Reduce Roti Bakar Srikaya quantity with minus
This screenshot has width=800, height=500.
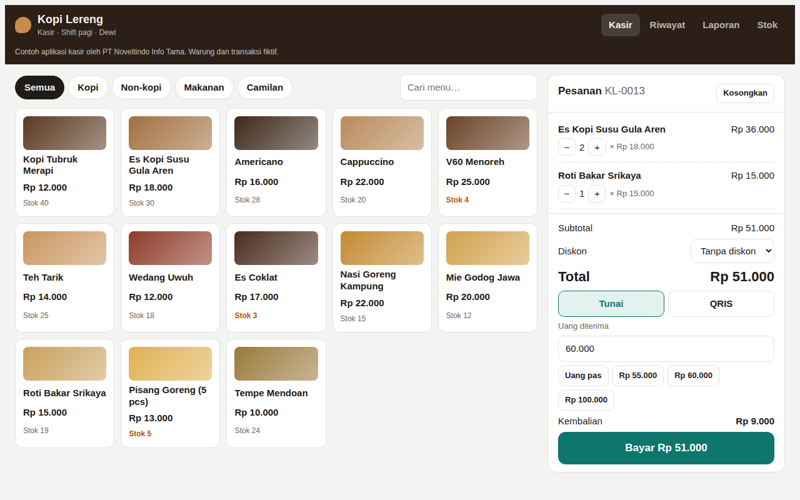pos(566,194)
